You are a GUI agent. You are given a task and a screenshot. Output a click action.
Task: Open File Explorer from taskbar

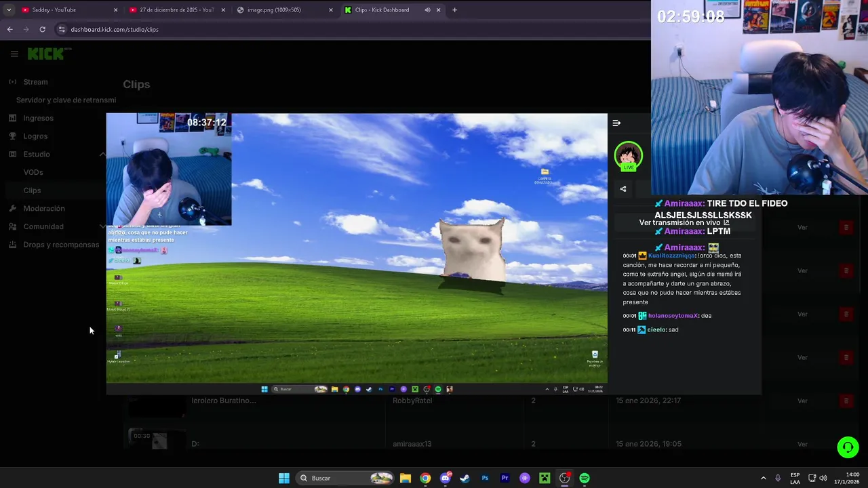click(406, 478)
